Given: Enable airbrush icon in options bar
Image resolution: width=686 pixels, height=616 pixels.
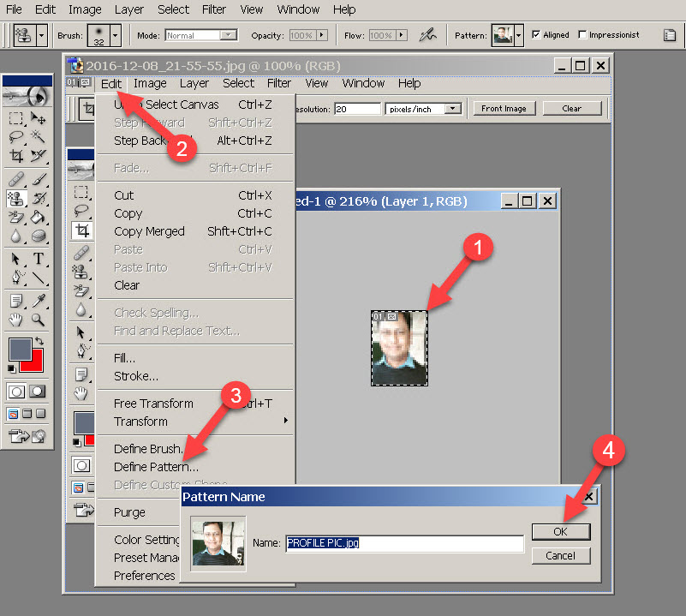Looking at the screenshot, I should [427, 35].
